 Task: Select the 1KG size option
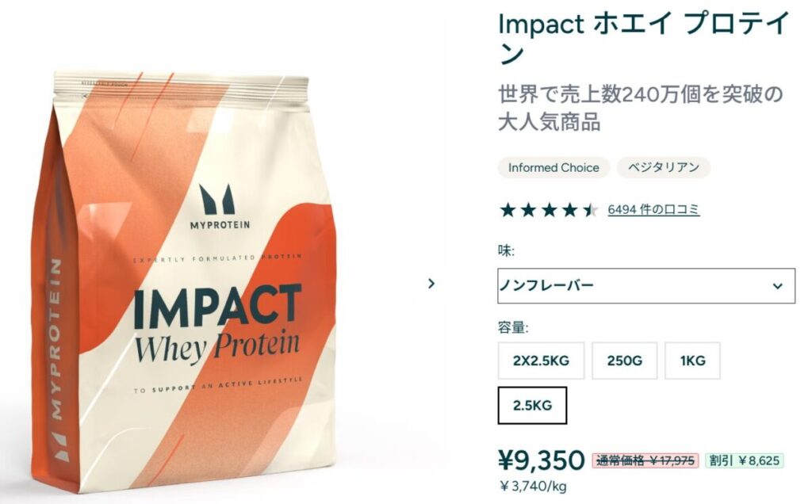click(x=692, y=361)
